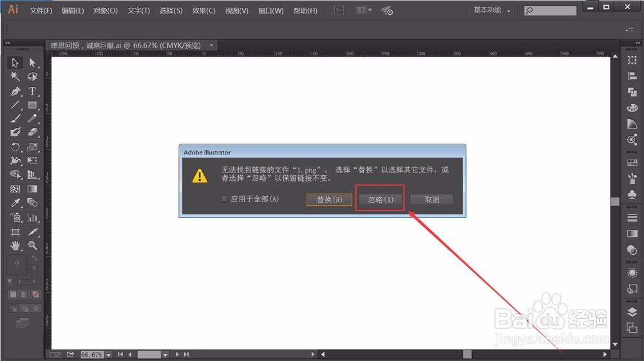The width and height of the screenshot is (644, 361).
Task: Check the 应用于全部(A) checkbox
Action: click(x=224, y=199)
